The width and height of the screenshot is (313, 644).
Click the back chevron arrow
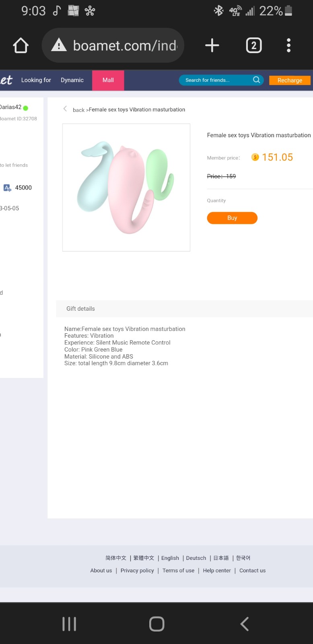pos(65,109)
